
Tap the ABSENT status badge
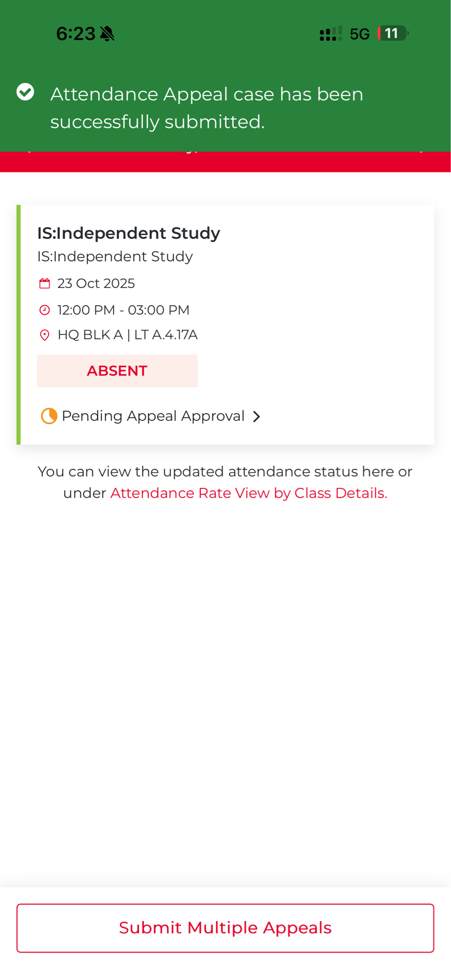point(117,371)
